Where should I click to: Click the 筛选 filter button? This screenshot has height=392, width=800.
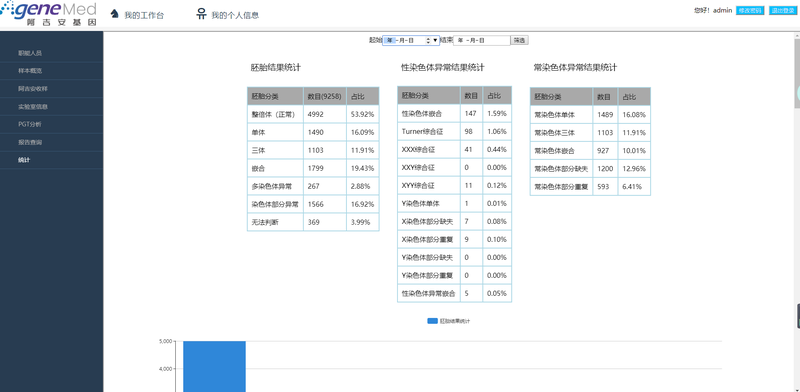click(519, 40)
